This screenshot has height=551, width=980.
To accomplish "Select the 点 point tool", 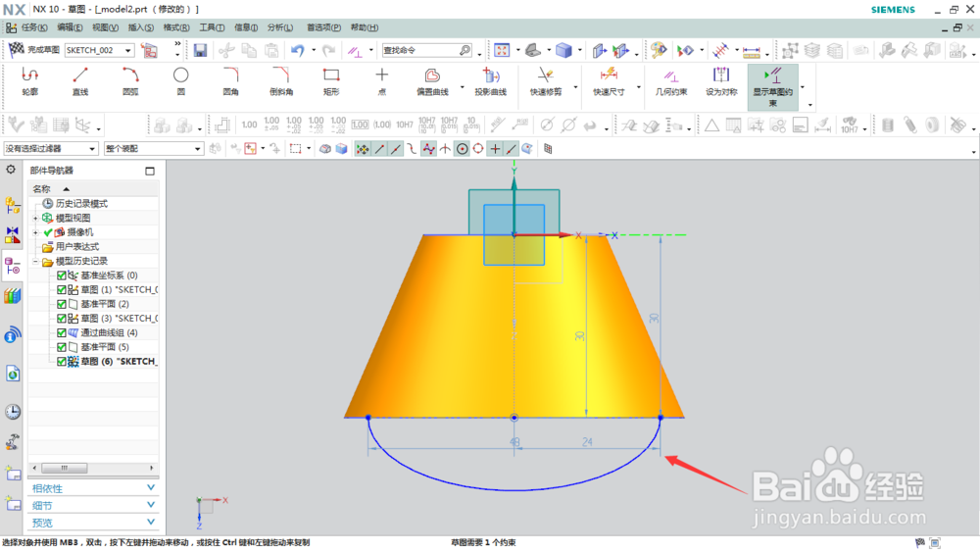I will point(381,81).
